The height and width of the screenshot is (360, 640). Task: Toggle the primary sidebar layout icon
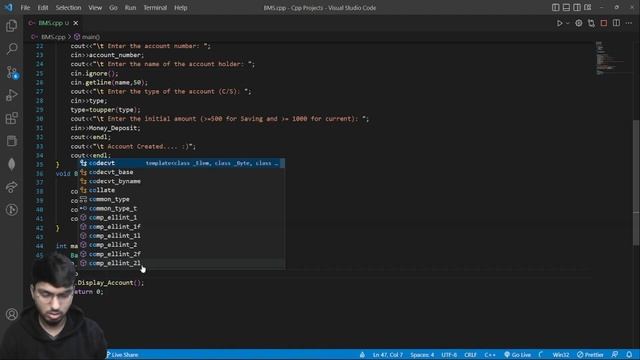pyautogui.click(x=556, y=7)
